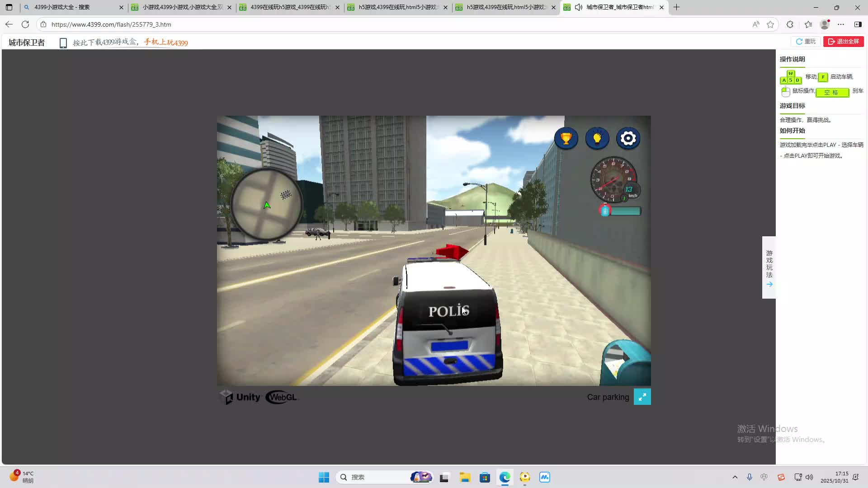Image resolution: width=868 pixels, height=488 pixels.
Task: Click the 退出全屏 exit fullscreen button
Action: point(843,42)
